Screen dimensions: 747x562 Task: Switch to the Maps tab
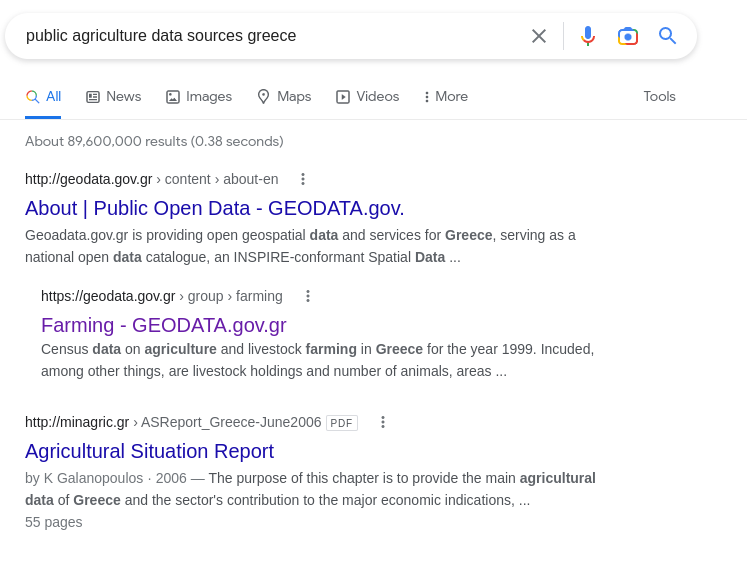(284, 97)
